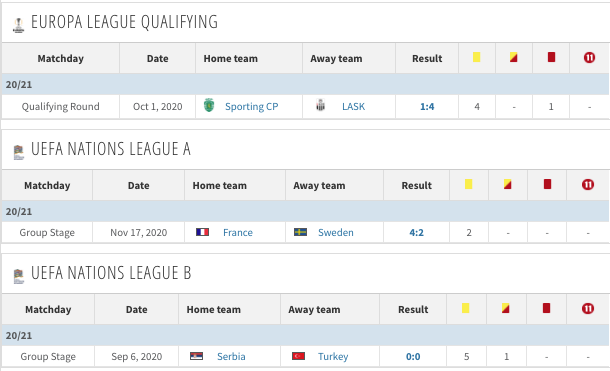Screen dimensions: 610x371
Task: Click the LASK club crest icon
Action: pyautogui.click(x=320, y=105)
